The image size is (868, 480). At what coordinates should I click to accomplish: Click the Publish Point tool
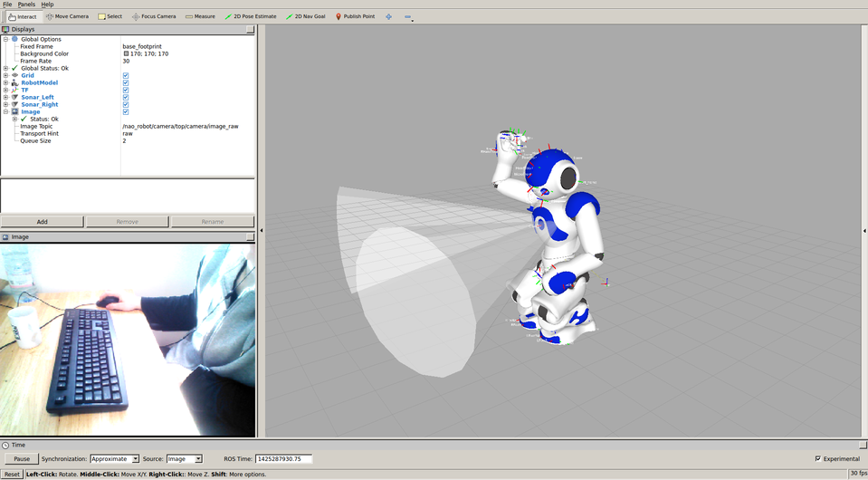[355, 16]
